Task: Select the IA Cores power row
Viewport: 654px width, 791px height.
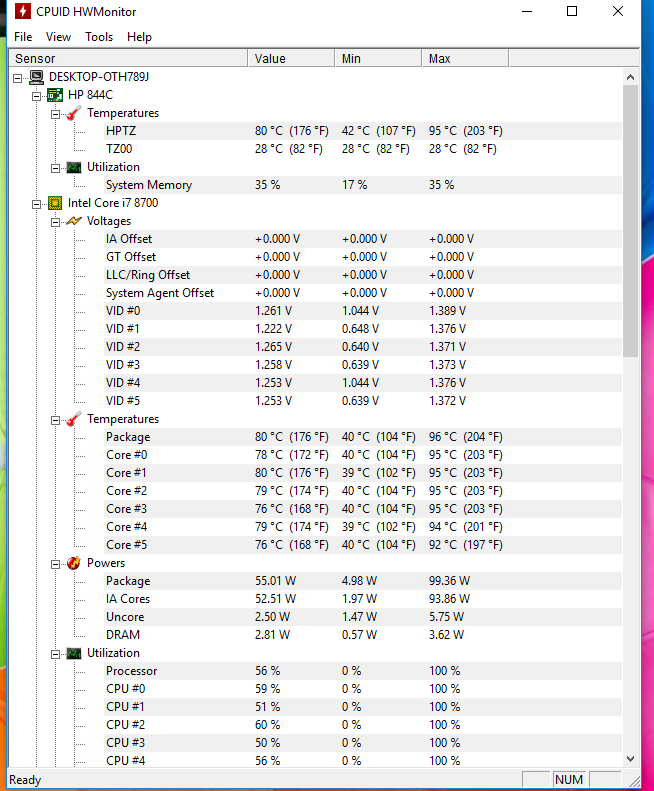Action: click(362, 599)
